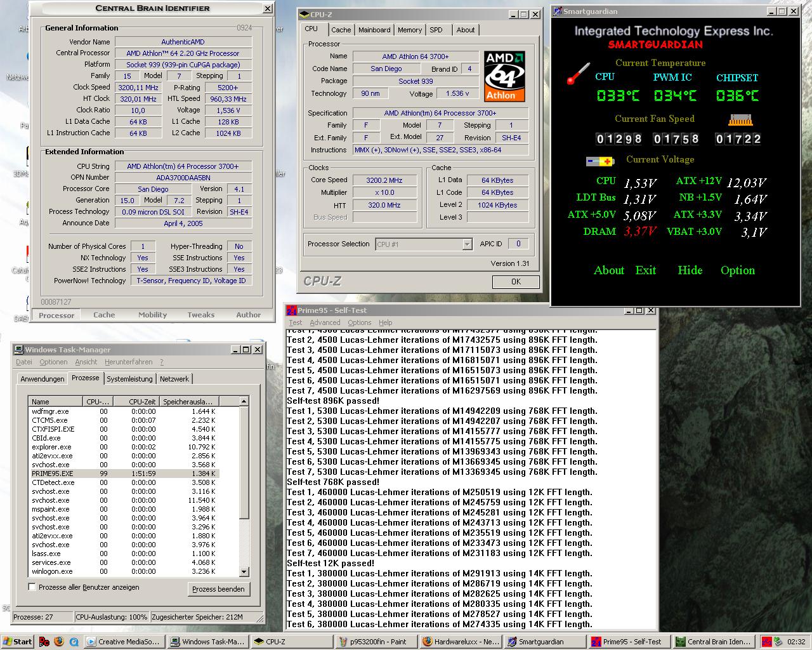Sort processes by the Name column header
Viewport: 812px width, 650px height.
tap(56, 401)
